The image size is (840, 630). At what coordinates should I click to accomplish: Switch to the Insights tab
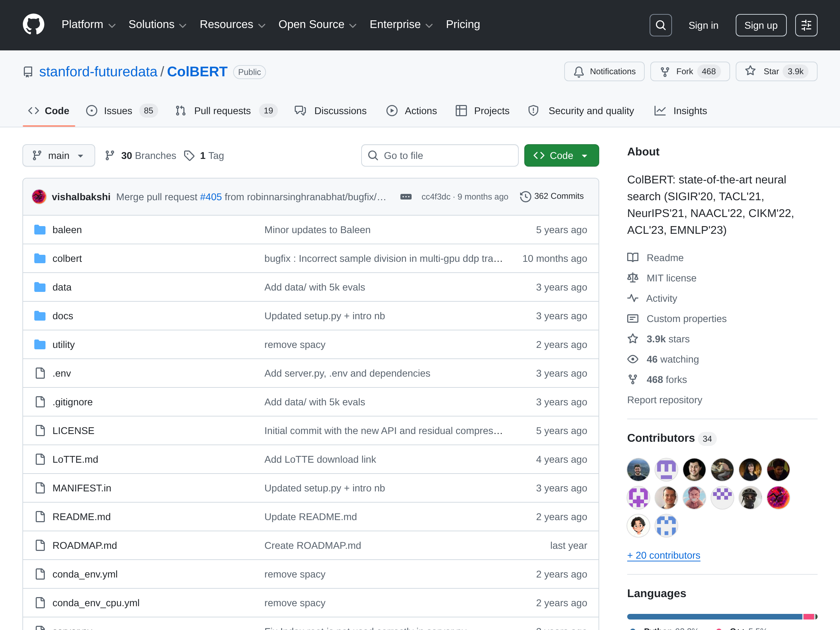680,111
